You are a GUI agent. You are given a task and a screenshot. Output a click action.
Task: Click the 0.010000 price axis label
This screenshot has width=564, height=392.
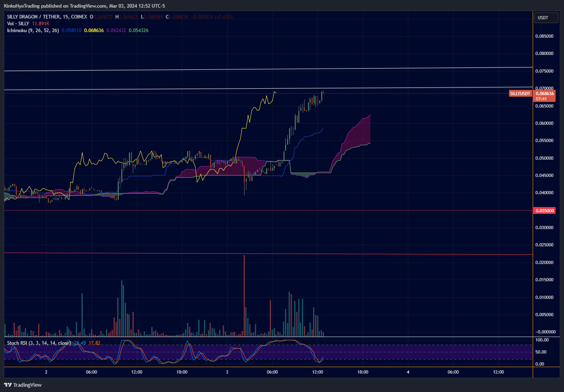(544, 297)
